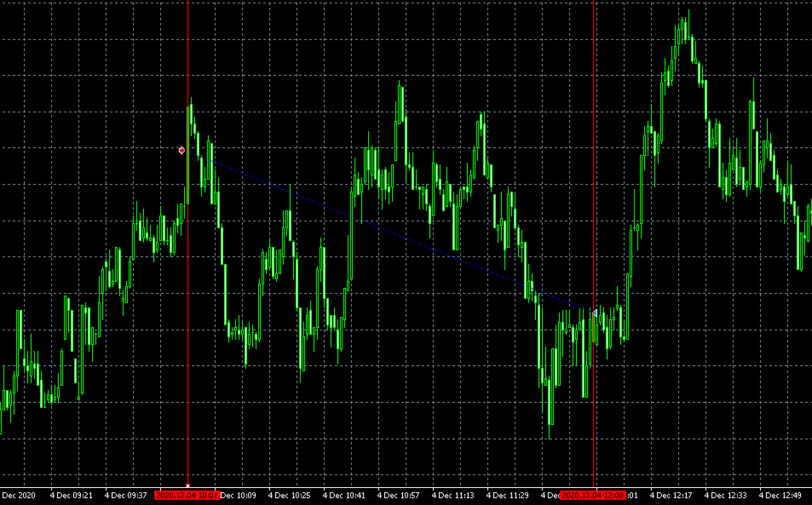The width and height of the screenshot is (812, 505).
Task: Click the 4 Dec 09:37 time axis label
Action: [x=126, y=495]
